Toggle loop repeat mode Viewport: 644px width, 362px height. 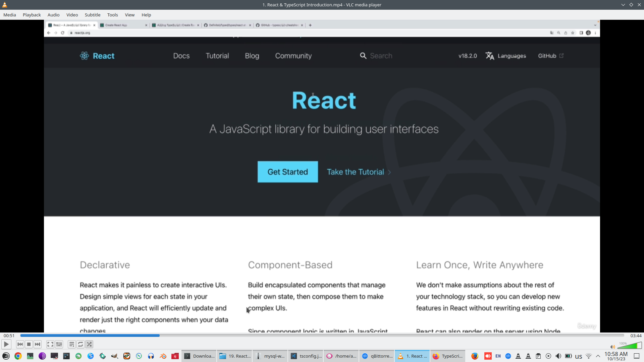click(x=80, y=344)
